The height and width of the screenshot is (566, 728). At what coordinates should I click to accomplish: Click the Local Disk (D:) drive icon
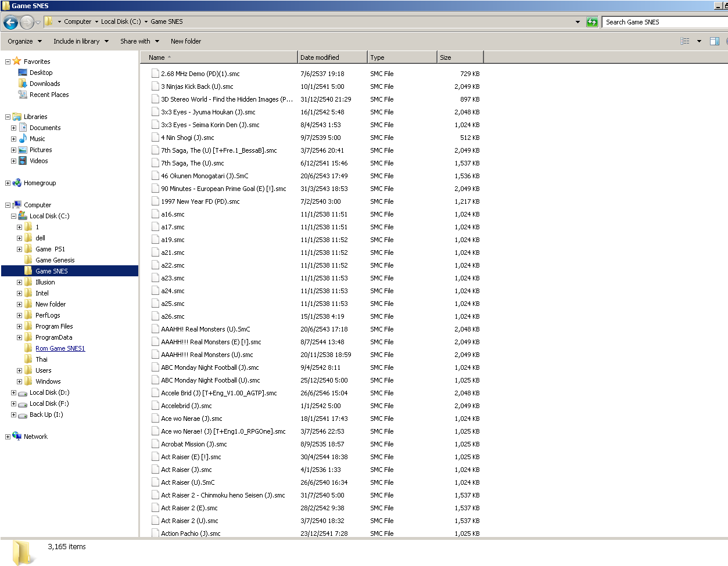pyautogui.click(x=23, y=393)
